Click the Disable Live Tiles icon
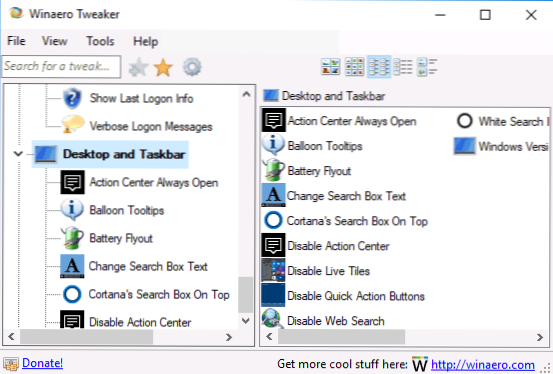 [273, 270]
